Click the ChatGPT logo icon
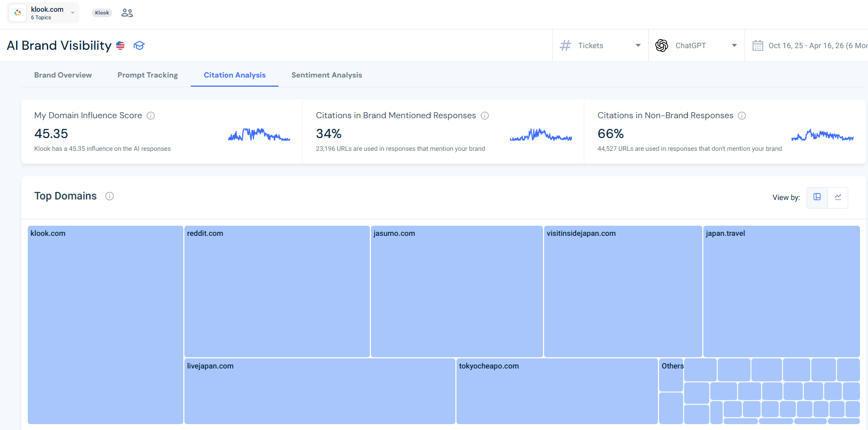The image size is (868, 430). pyautogui.click(x=662, y=45)
